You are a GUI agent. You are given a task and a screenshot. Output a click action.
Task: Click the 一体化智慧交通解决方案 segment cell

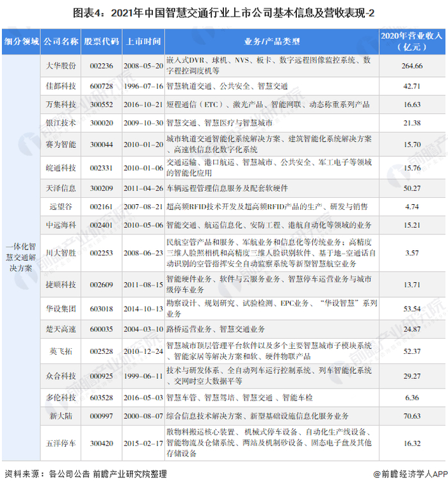click(x=21, y=257)
